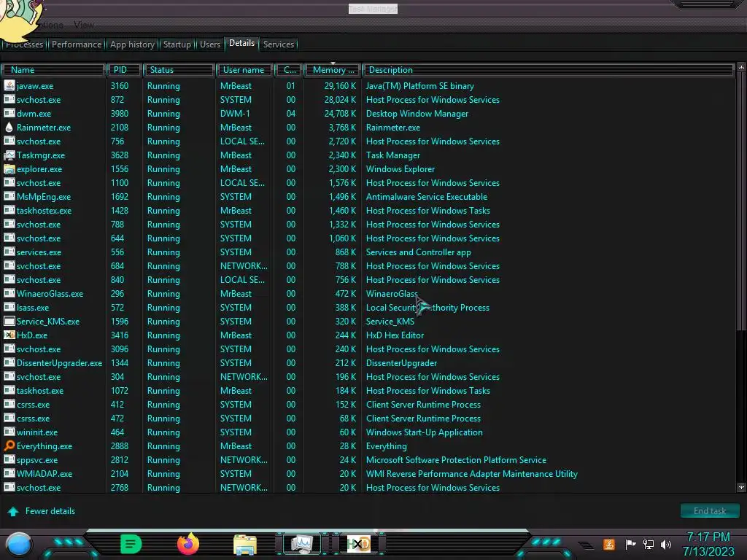
Task: Select the Details tab
Action: click(x=241, y=43)
